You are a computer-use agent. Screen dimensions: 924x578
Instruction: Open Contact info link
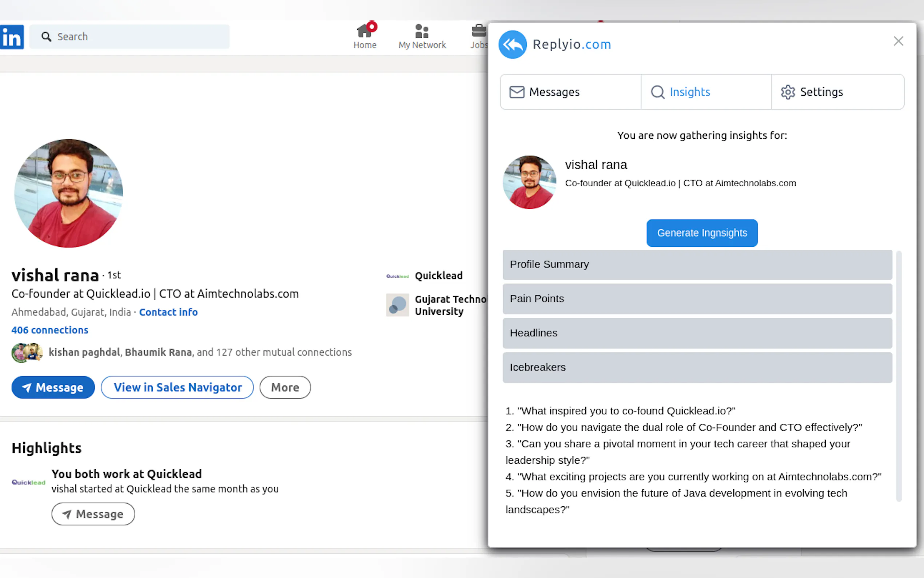pyautogui.click(x=168, y=312)
